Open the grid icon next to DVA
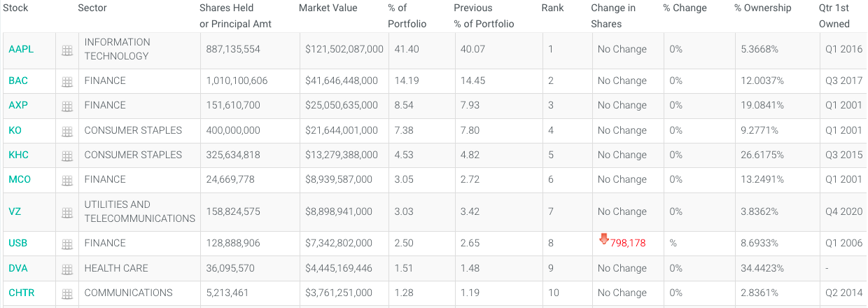This screenshot has height=308, width=868. pyautogui.click(x=67, y=269)
